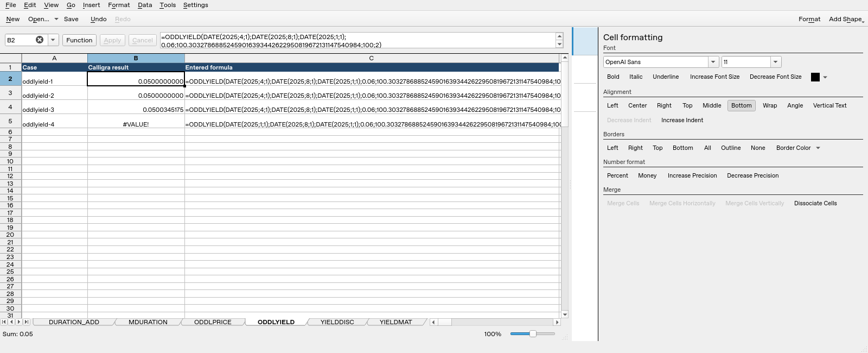The height and width of the screenshot is (353, 868).
Task: Click the Percent number format button
Action: [x=617, y=175]
